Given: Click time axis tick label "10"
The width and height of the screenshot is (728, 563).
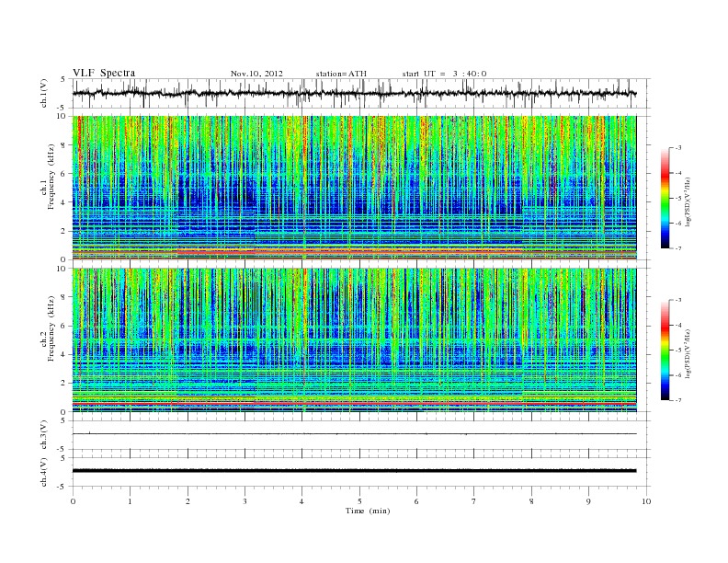Looking at the screenshot, I should click(646, 501).
